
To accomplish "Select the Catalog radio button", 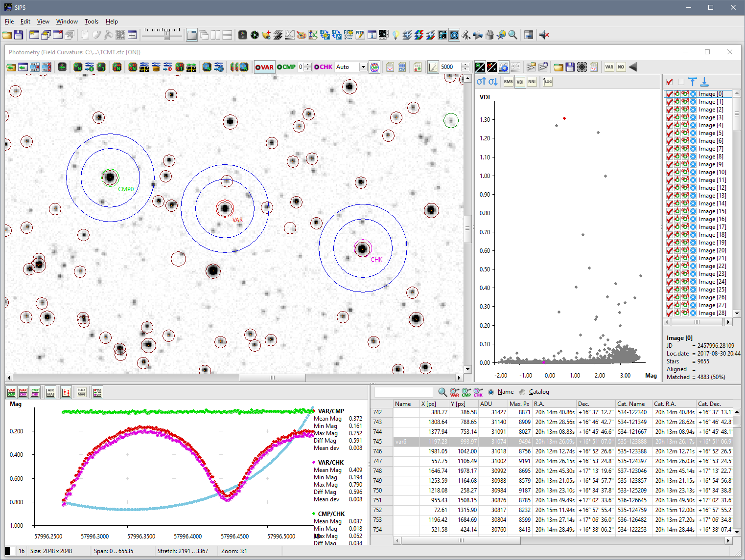I will click(x=522, y=392).
